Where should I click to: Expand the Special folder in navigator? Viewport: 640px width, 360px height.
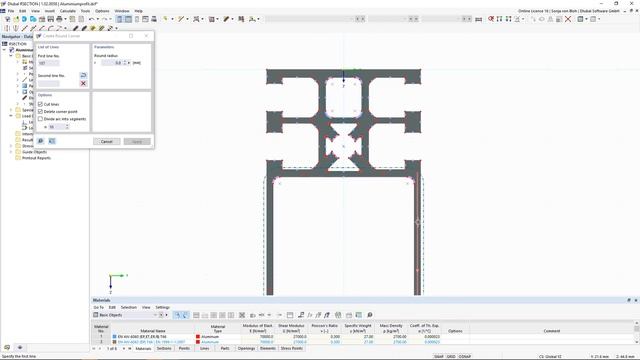[x=11, y=110]
